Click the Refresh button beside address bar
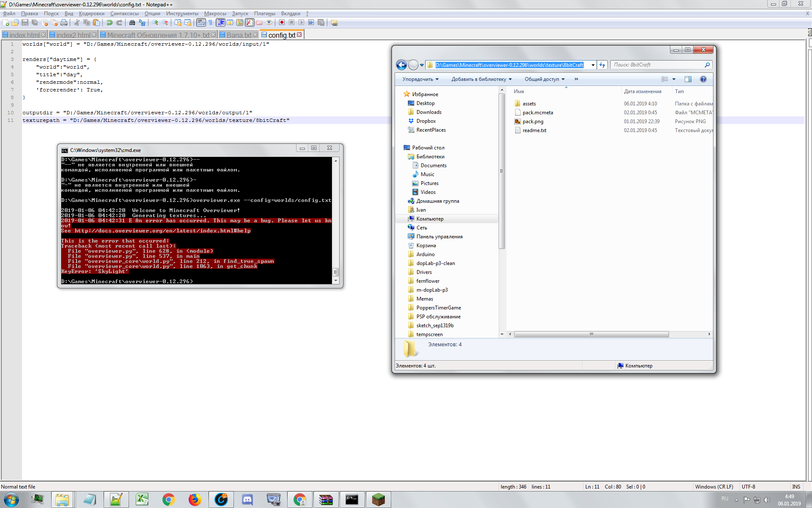 (x=602, y=65)
